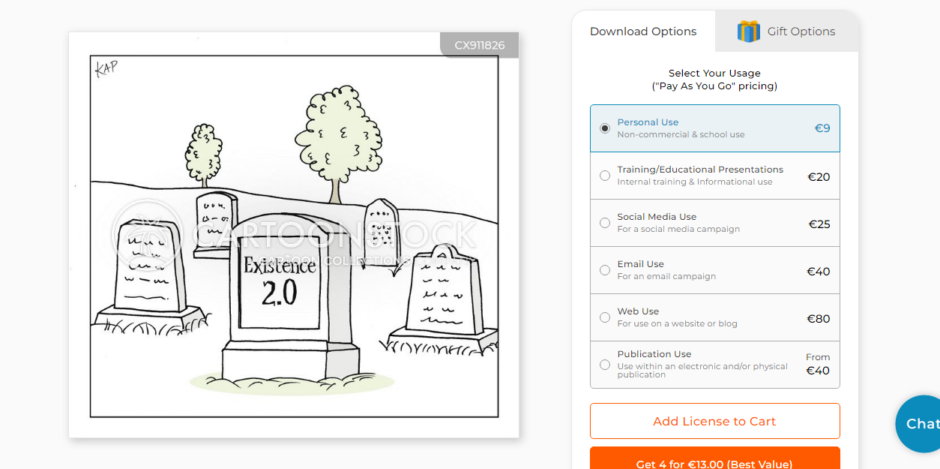Click the €80 Web Use price
The height and width of the screenshot is (469, 940).
tap(818, 319)
